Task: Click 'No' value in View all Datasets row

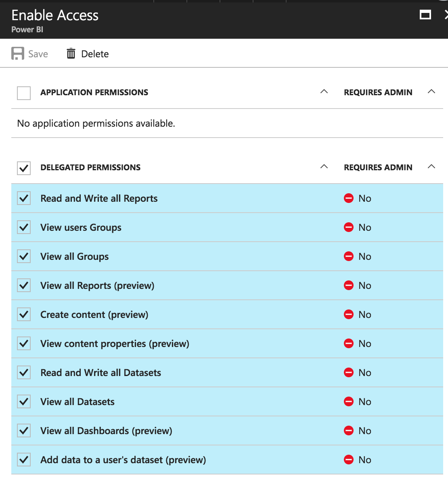Action: pos(365,402)
